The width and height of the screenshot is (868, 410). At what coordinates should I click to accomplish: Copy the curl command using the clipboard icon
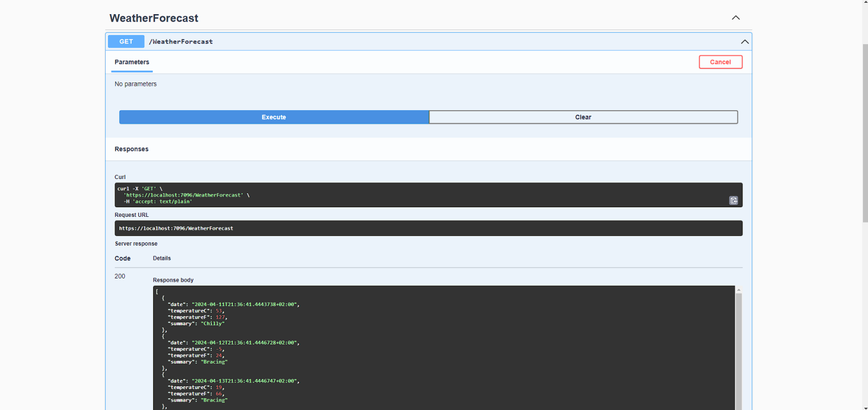coord(733,200)
